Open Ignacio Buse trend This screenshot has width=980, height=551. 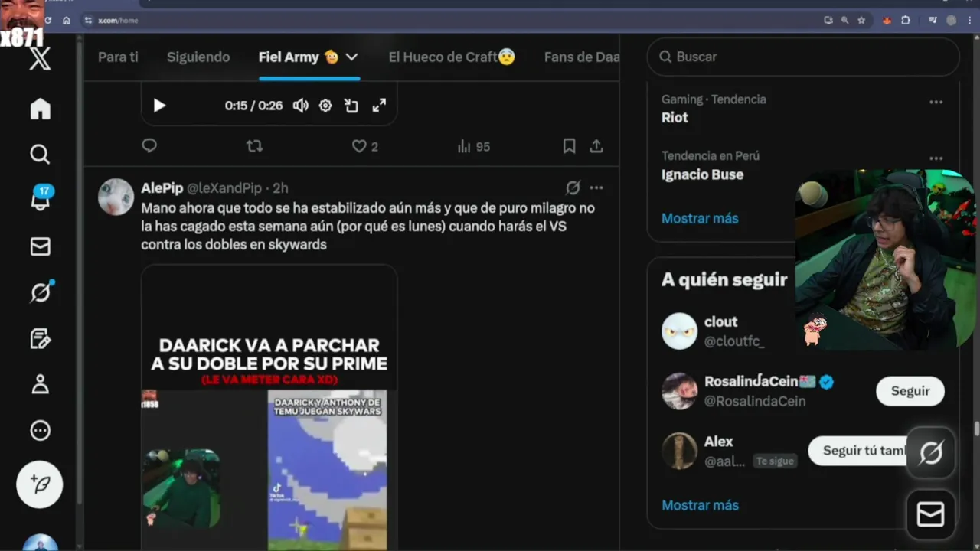[702, 174]
